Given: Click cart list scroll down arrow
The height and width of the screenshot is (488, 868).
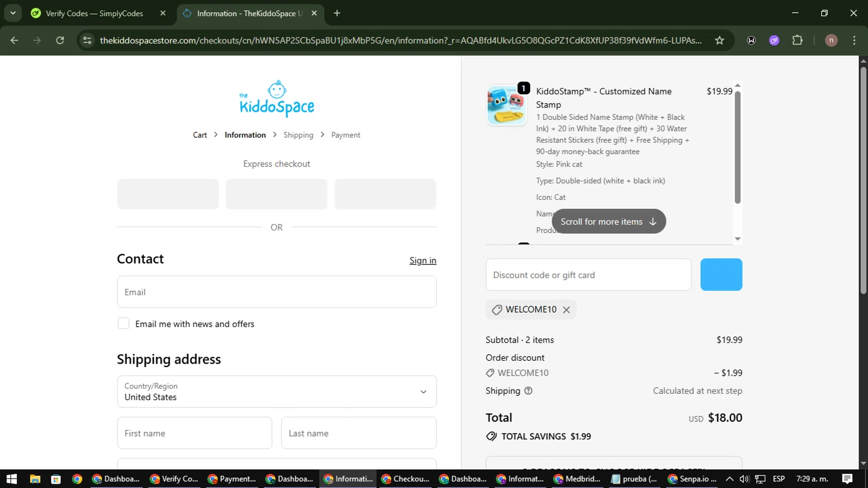Looking at the screenshot, I should [x=737, y=239].
